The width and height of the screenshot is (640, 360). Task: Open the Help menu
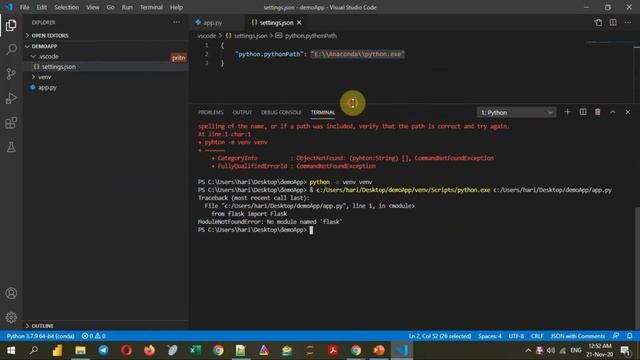pos(176,7)
